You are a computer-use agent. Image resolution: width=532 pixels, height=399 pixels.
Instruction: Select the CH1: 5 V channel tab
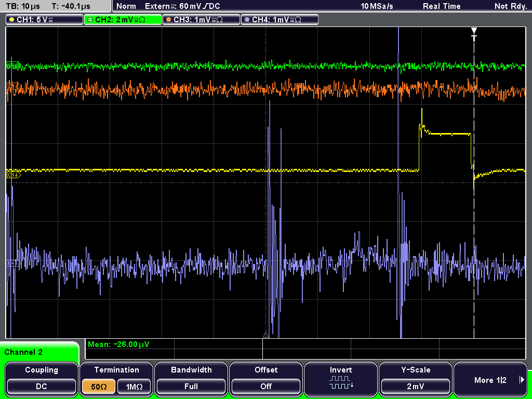45,20
